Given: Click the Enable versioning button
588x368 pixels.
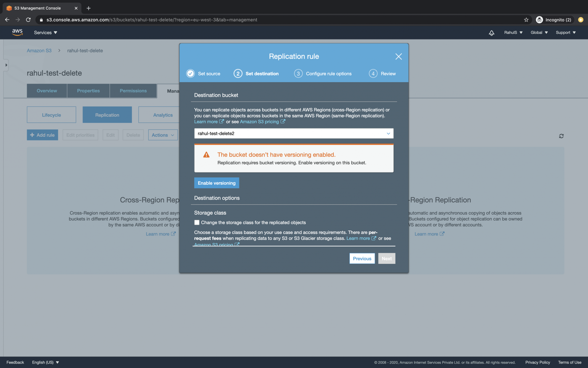Looking at the screenshot, I should (x=216, y=183).
